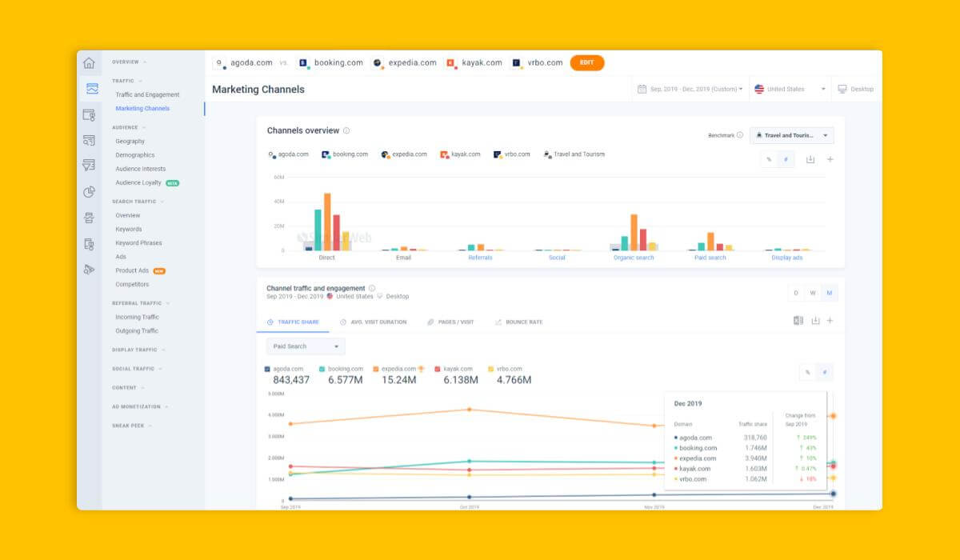
Task: Toggle percentage view in Channels overview
Action: tap(770, 159)
